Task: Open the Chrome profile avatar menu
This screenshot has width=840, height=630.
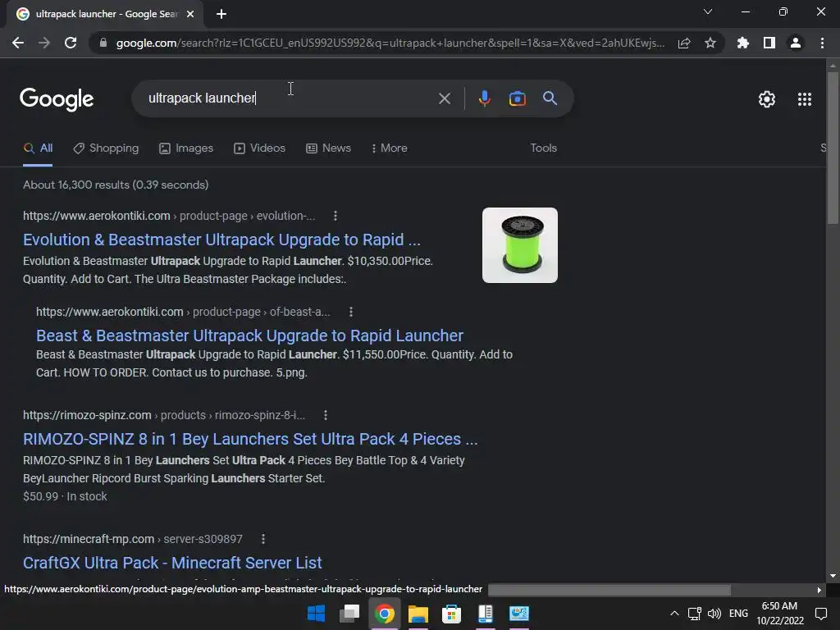Action: pyautogui.click(x=796, y=43)
